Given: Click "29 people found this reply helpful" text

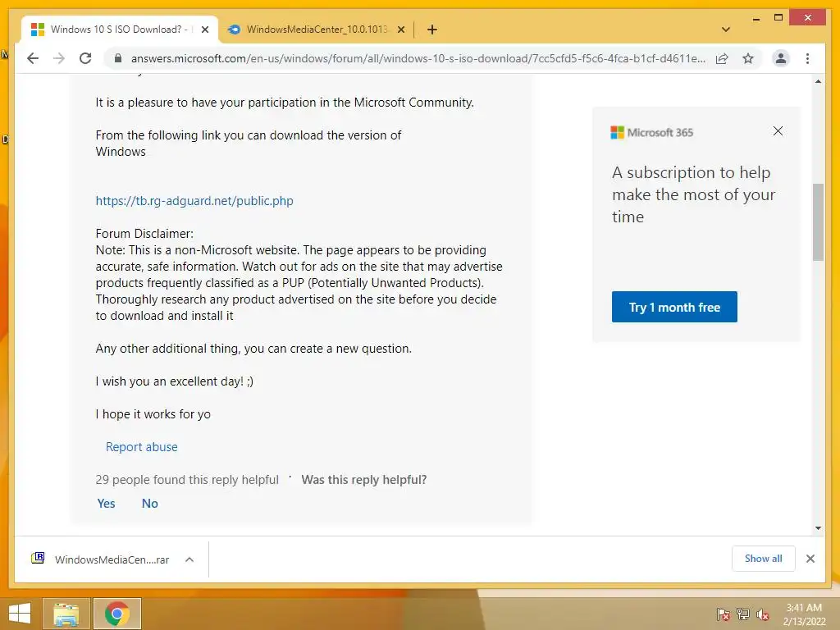Looking at the screenshot, I should click(x=187, y=479).
